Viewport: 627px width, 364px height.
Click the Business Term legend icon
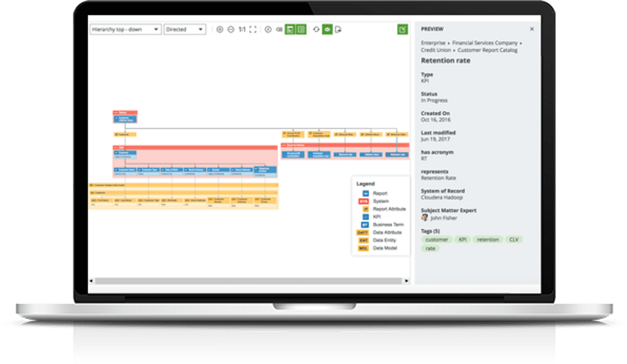[364, 225]
